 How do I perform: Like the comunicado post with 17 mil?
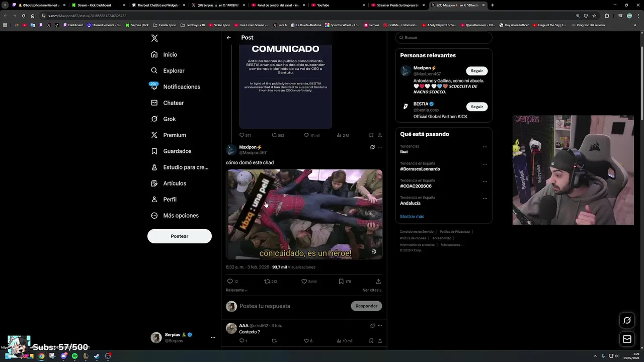point(306,135)
